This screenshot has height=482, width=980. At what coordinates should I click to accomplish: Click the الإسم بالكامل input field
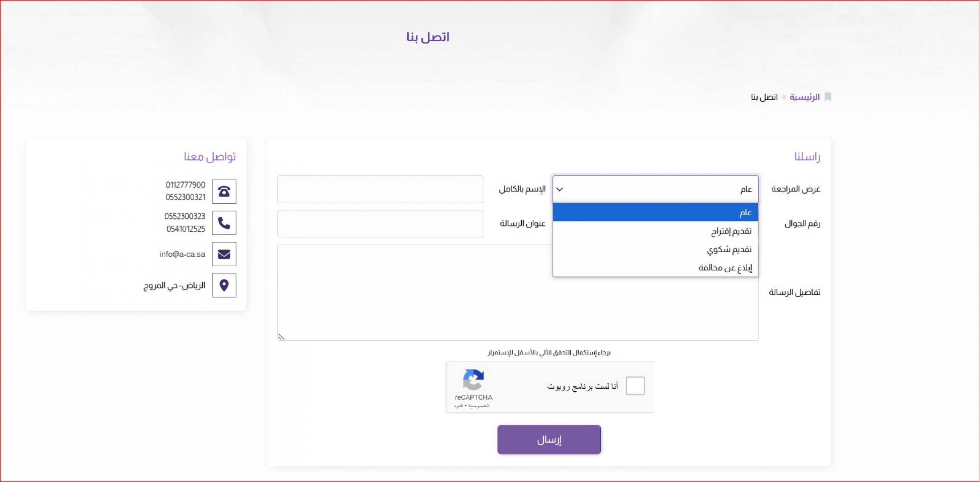click(x=380, y=189)
